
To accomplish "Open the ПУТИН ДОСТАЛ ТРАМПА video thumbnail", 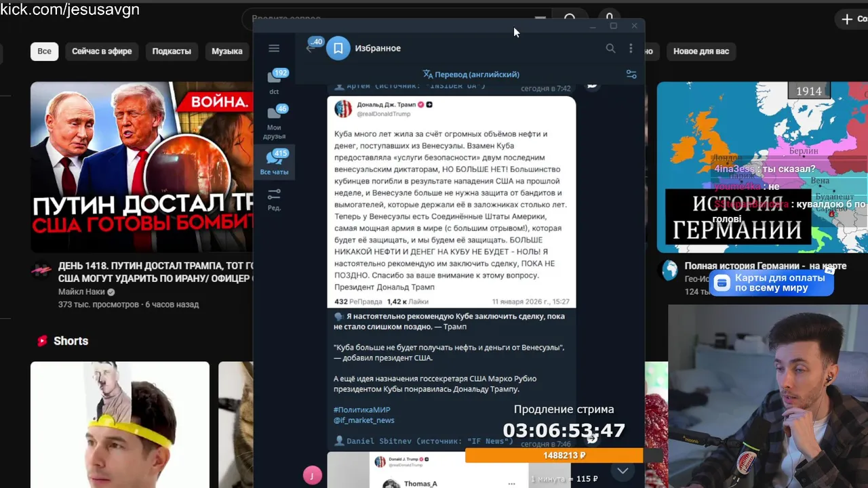I will pyautogui.click(x=142, y=167).
